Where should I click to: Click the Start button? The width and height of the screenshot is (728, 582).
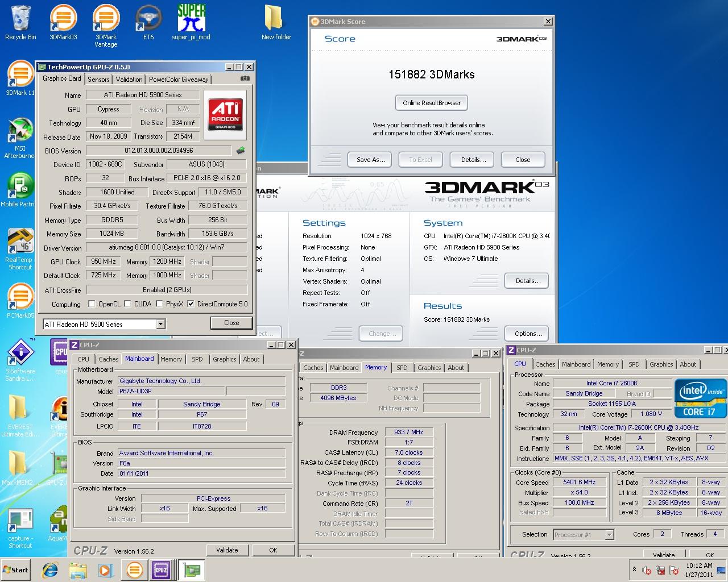(16, 570)
